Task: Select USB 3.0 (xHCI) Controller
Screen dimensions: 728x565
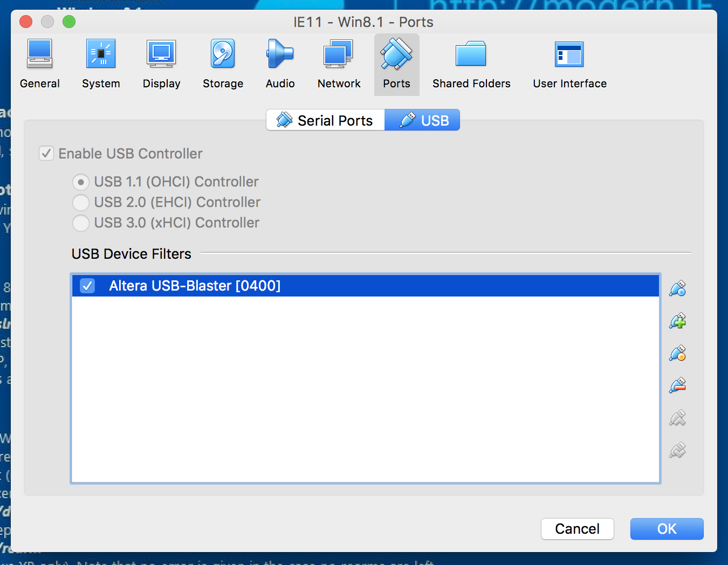Action: click(x=81, y=223)
